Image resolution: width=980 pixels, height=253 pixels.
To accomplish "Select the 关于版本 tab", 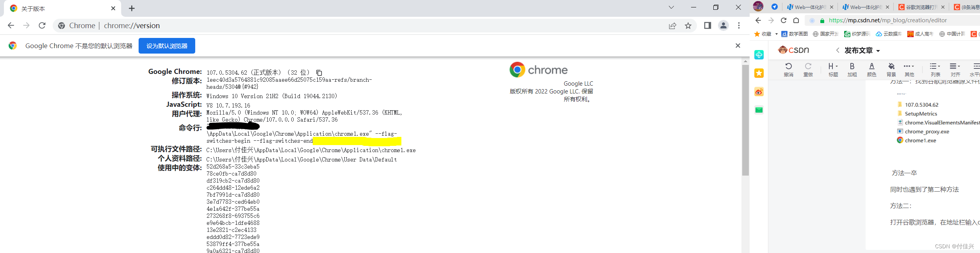I will [62, 9].
